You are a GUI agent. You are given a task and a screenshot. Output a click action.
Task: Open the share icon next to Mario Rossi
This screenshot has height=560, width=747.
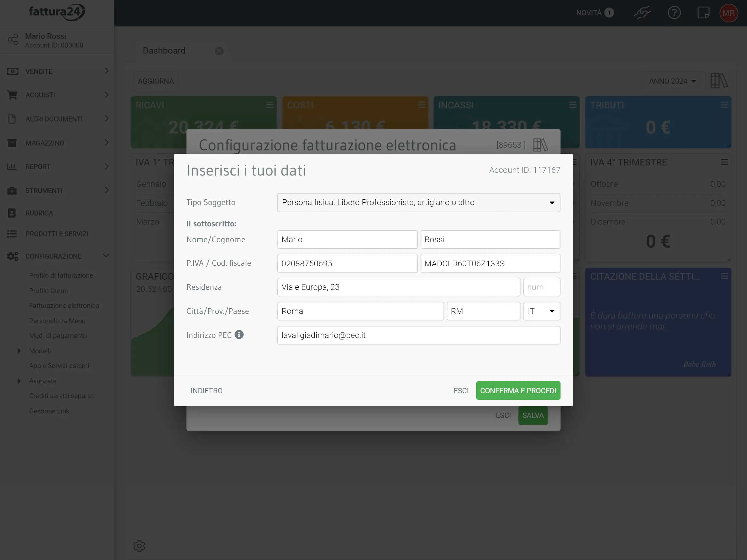coord(13,40)
